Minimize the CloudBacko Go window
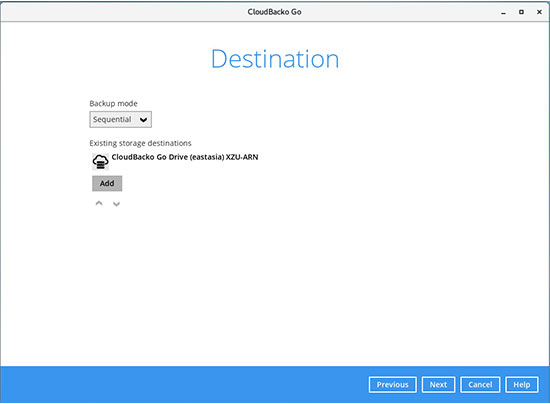Viewport: 550px width, 404px height. click(x=503, y=13)
